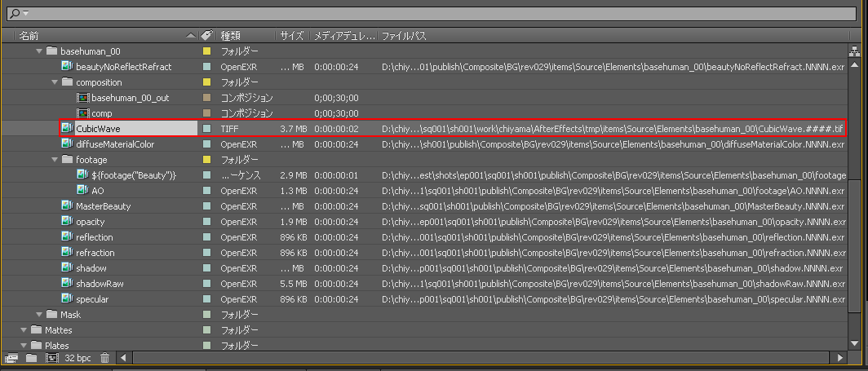Click the diffuseMaterialColor footage icon
This screenshot has width=868, height=371.
click(x=68, y=144)
